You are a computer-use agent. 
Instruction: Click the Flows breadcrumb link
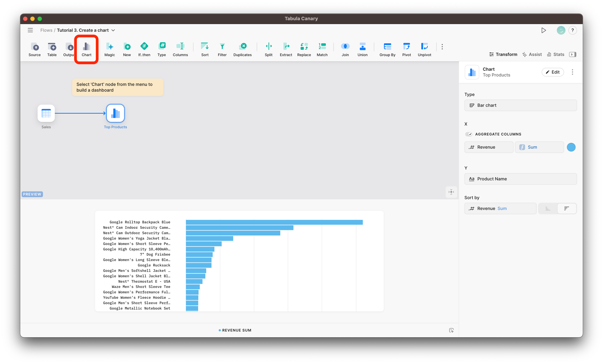pyautogui.click(x=46, y=30)
